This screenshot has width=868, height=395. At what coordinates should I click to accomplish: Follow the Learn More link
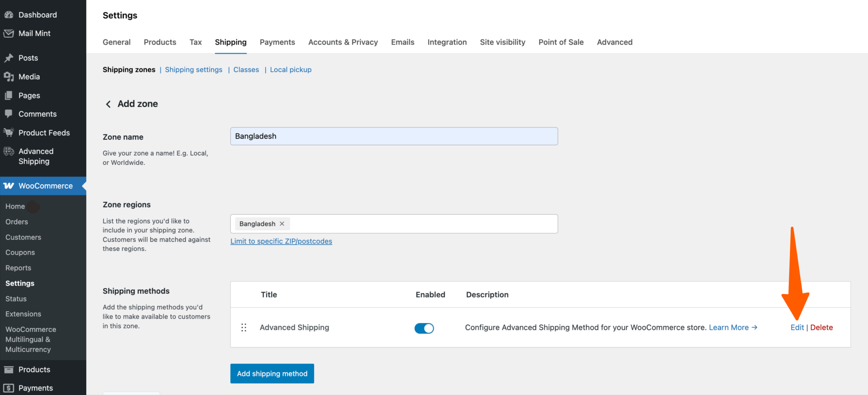click(x=733, y=327)
